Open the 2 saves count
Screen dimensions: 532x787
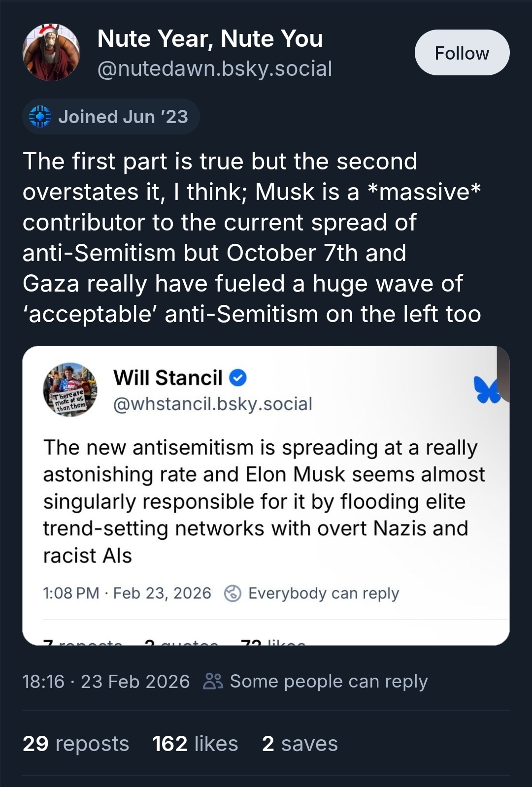point(299,744)
